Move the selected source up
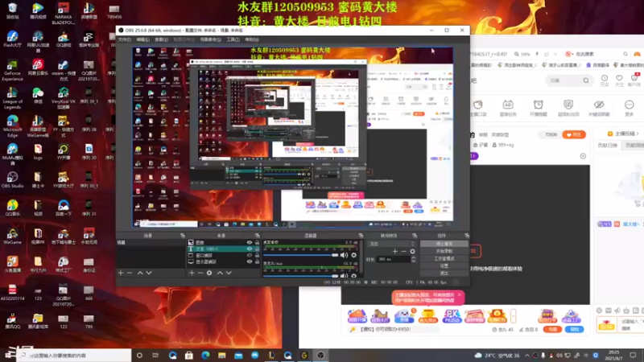The image size is (644, 362). point(220,273)
